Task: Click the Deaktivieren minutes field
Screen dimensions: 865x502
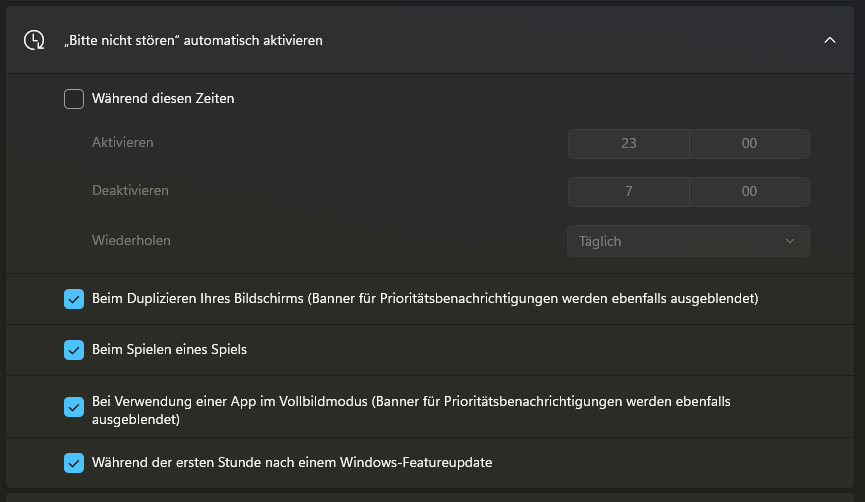Action: 749,191
